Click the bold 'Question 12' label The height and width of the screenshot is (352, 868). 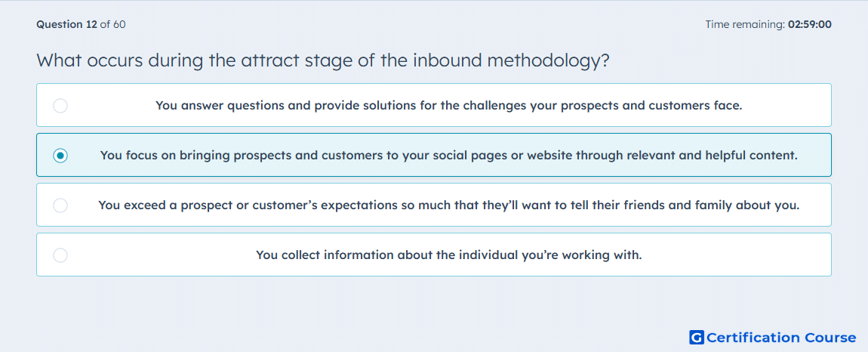66,24
